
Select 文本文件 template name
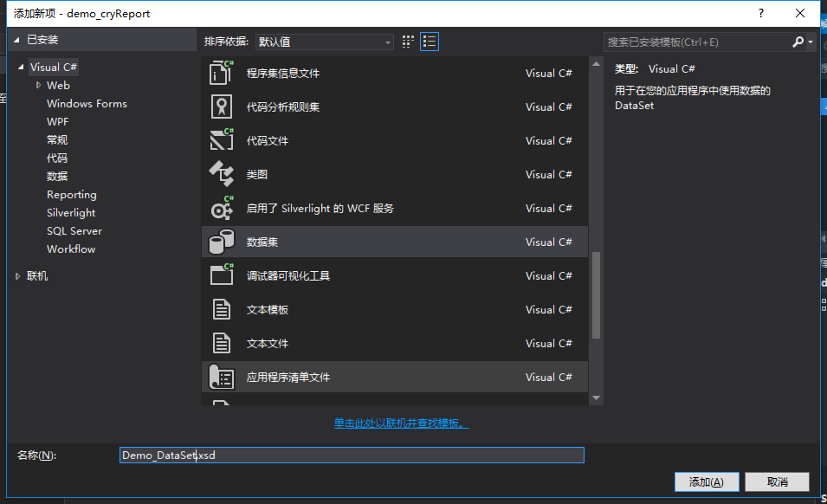click(268, 343)
